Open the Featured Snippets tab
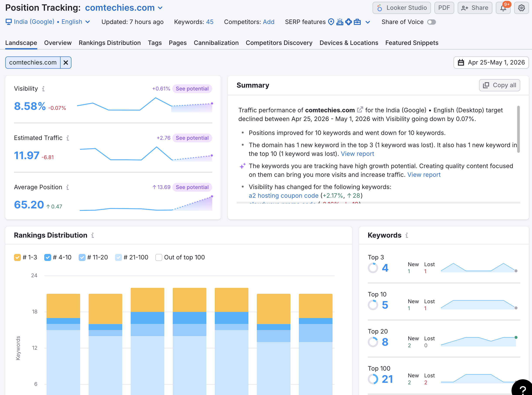 coord(412,43)
